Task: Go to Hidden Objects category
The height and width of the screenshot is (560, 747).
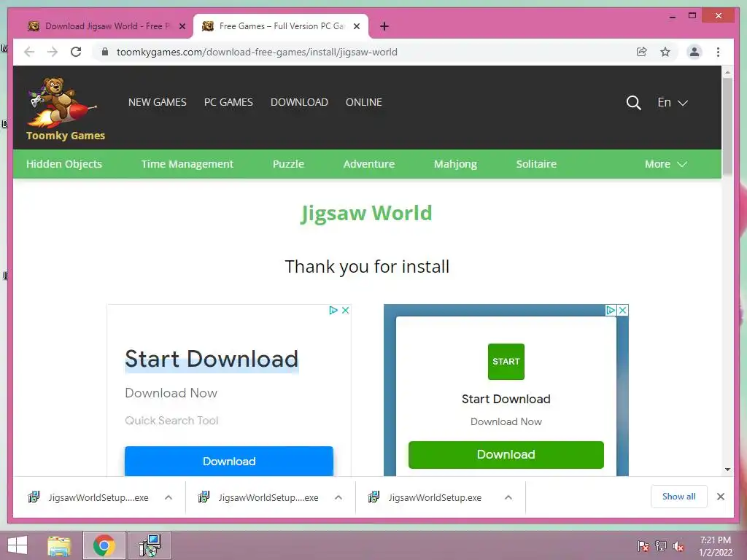Action: click(x=64, y=164)
